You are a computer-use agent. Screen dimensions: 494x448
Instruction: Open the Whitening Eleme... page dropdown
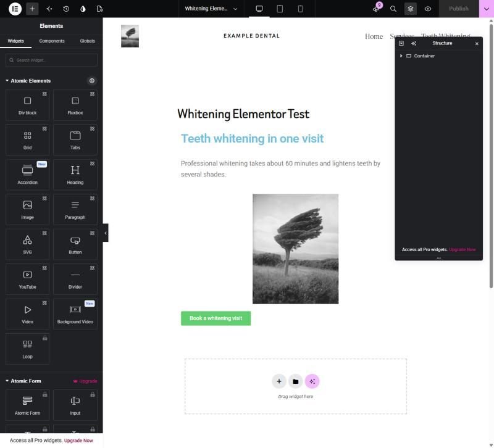(x=211, y=9)
